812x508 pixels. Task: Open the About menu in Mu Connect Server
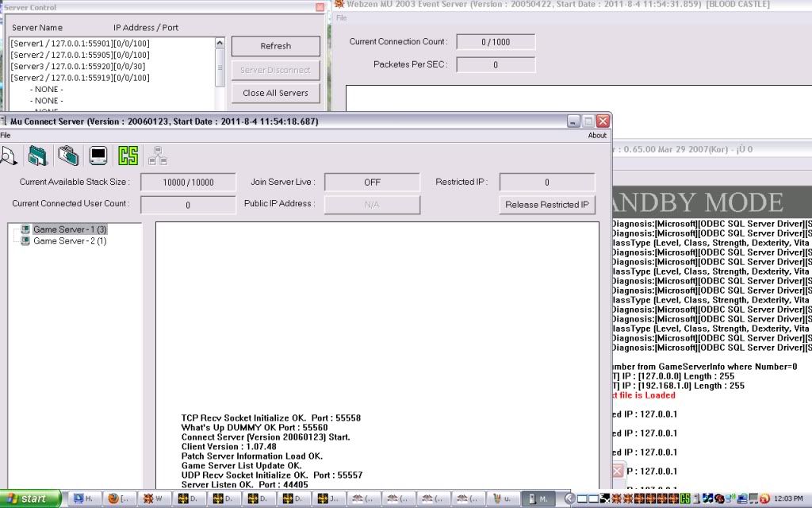(x=597, y=136)
